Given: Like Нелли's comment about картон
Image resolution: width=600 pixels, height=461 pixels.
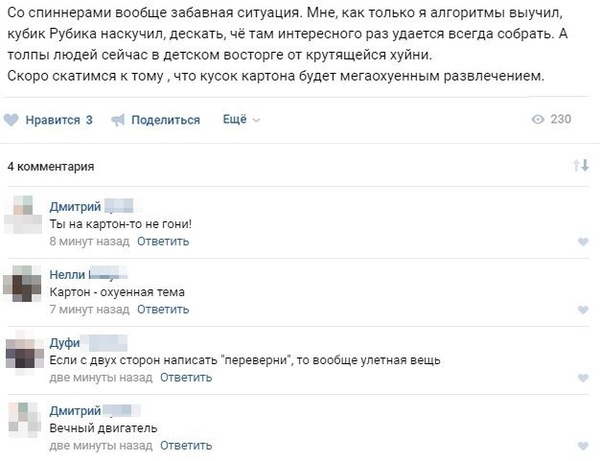Looking at the screenshot, I should click(x=583, y=310).
